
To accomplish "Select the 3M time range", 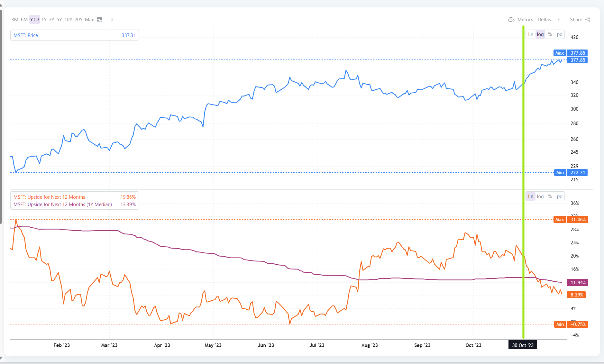I will (15, 20).
